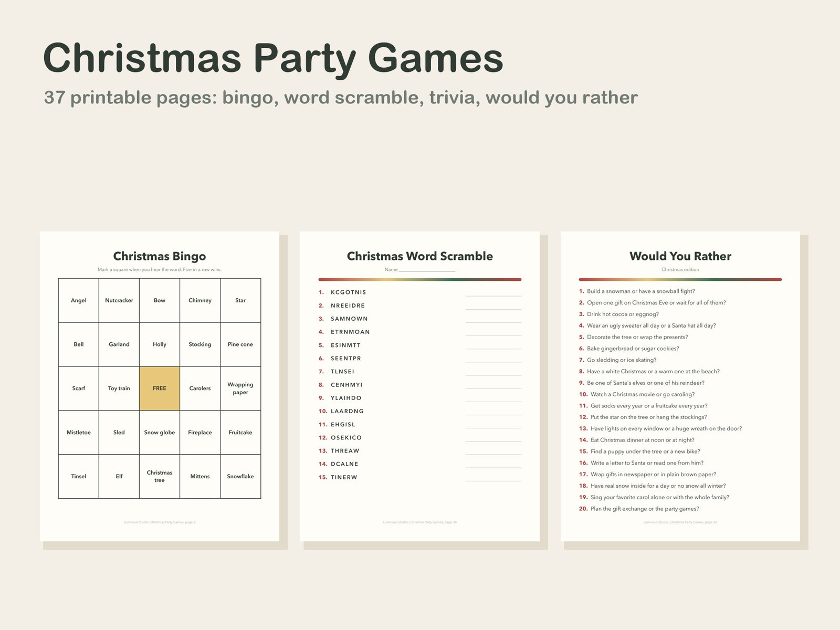Click the Angel bingo square
Viewport: 840px width, 630px height.
(79, 300)
